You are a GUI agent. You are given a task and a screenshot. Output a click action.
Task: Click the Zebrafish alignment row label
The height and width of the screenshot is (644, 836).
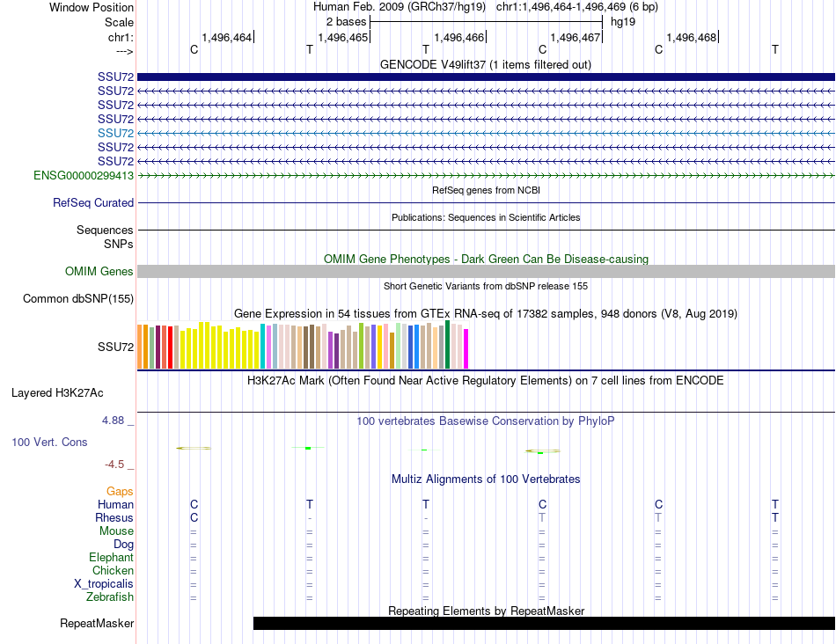(x=110, y=596)
